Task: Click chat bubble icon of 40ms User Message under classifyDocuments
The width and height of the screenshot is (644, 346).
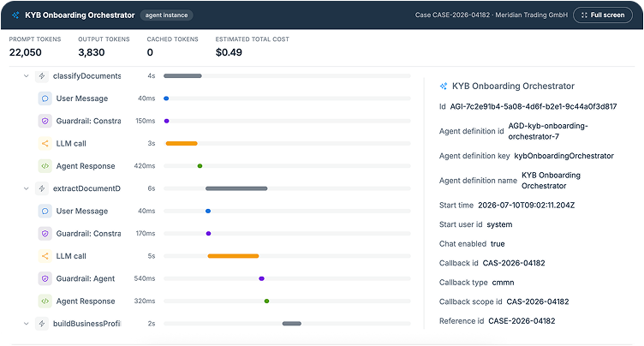Action: click(x=45, y=98)
